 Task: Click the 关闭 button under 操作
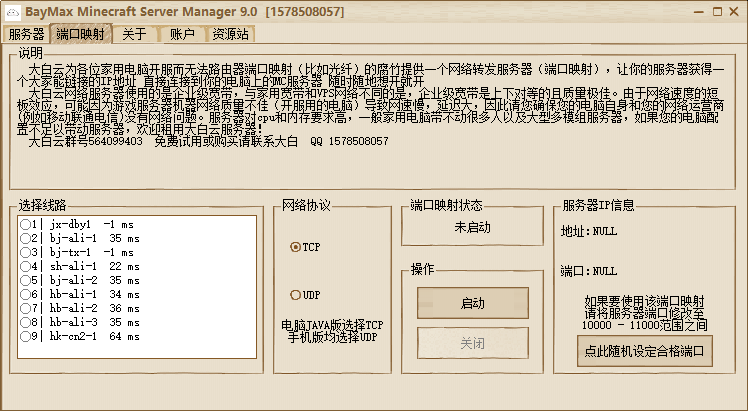473,343
